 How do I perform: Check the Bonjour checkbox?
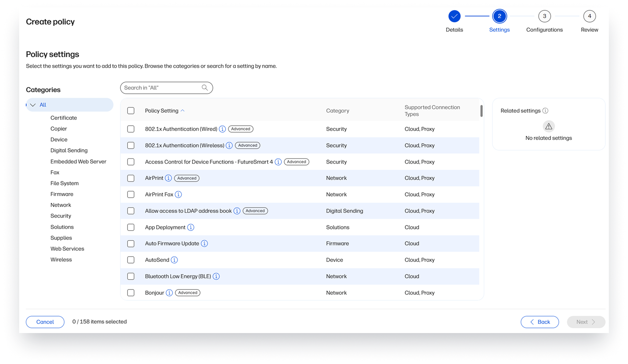coord(131,293)
